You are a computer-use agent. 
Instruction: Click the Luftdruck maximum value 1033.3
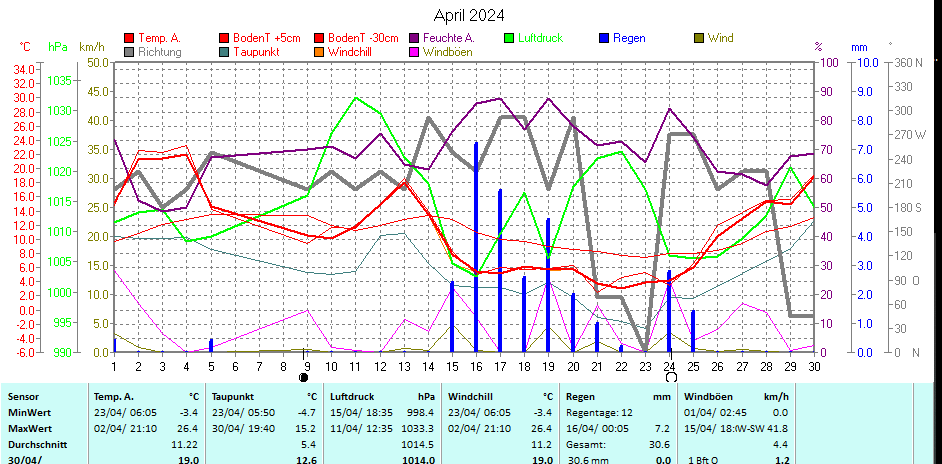(419, 429)
